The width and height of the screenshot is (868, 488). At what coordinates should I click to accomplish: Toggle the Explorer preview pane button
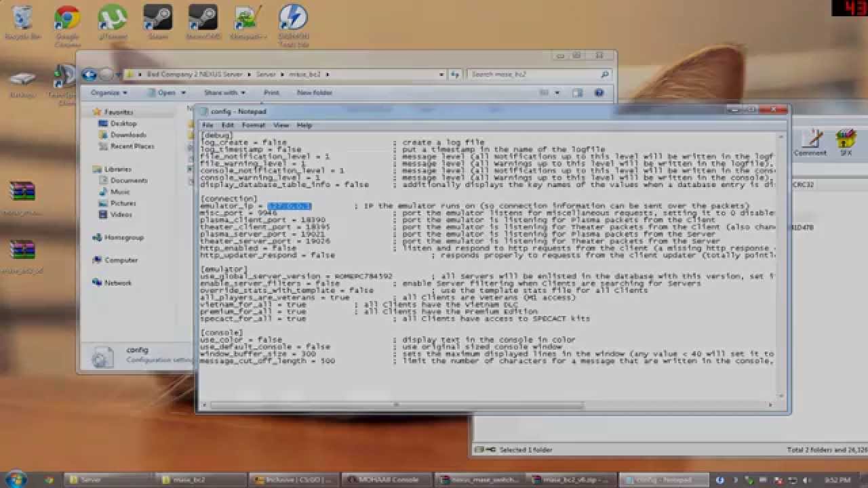pos(577,93)
